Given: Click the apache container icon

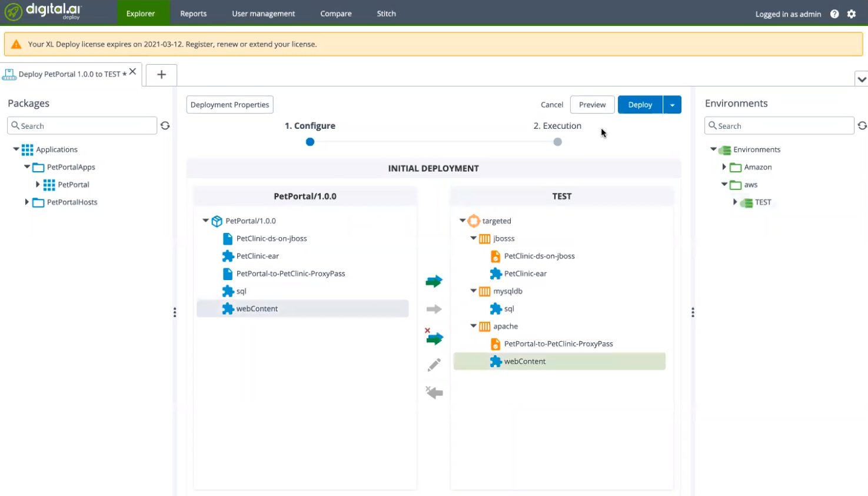Looking at the screenshot, I should click(x=484, y=327).
